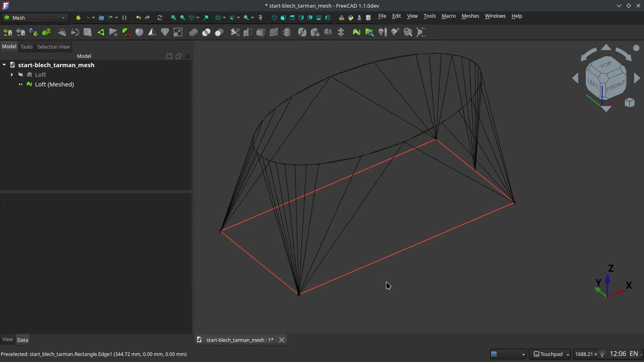The height and width of the screenshot is (362, 644).
Task: Open the Touchpad navigation style dropdown
Action: pyautogui.click(x=550, y=354)
